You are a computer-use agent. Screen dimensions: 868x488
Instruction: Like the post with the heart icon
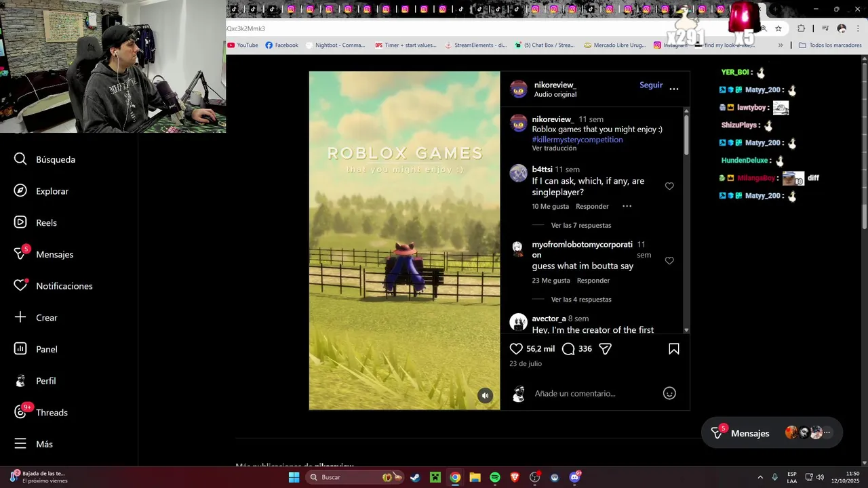(516, 348)
